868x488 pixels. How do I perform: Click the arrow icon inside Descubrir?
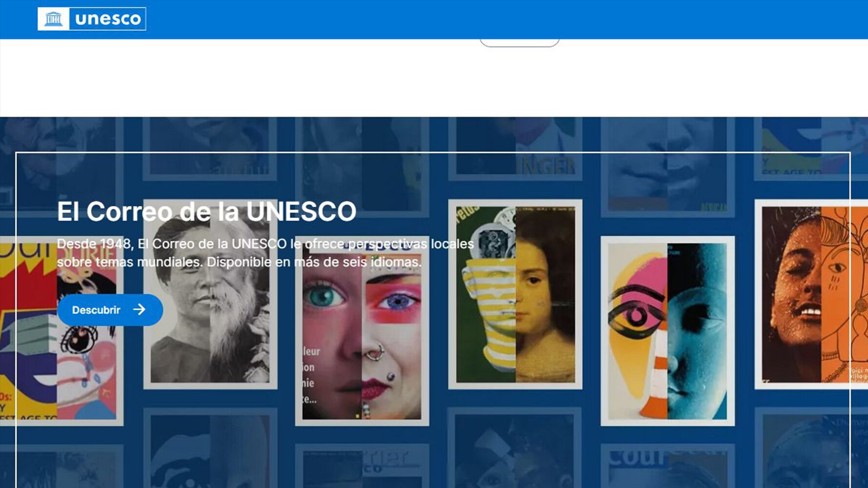point(139,309)
